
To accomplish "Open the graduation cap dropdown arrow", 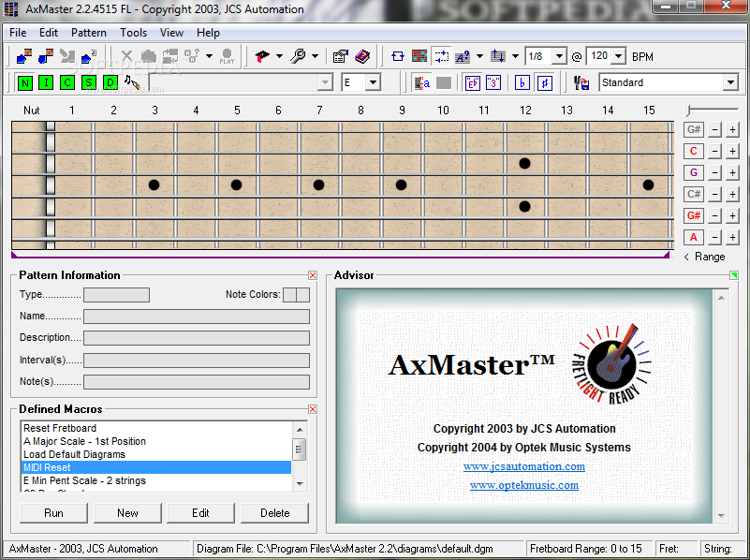I will click(279, 56).
